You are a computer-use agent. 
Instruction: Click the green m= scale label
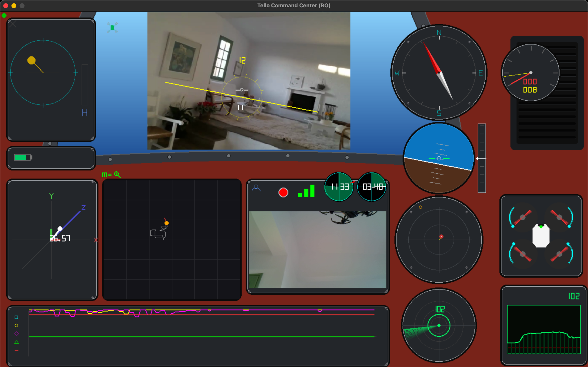[x=106, y=175]
